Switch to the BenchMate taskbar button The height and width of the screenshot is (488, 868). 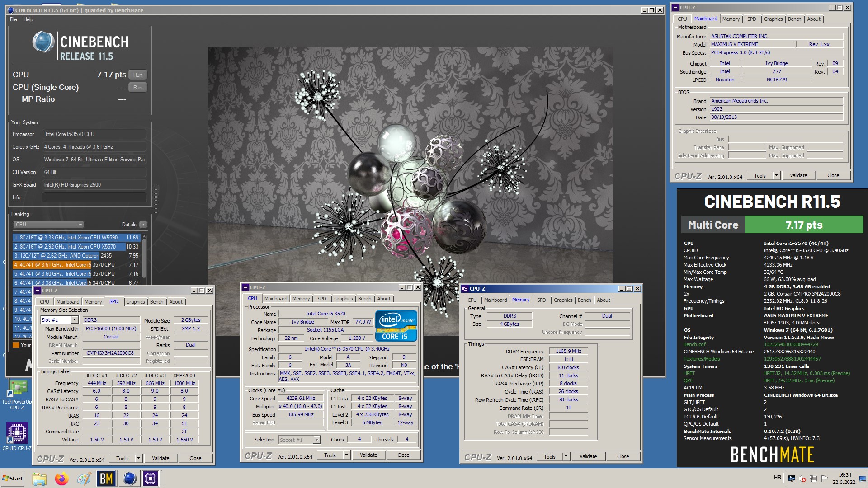(x=106, y=479)
